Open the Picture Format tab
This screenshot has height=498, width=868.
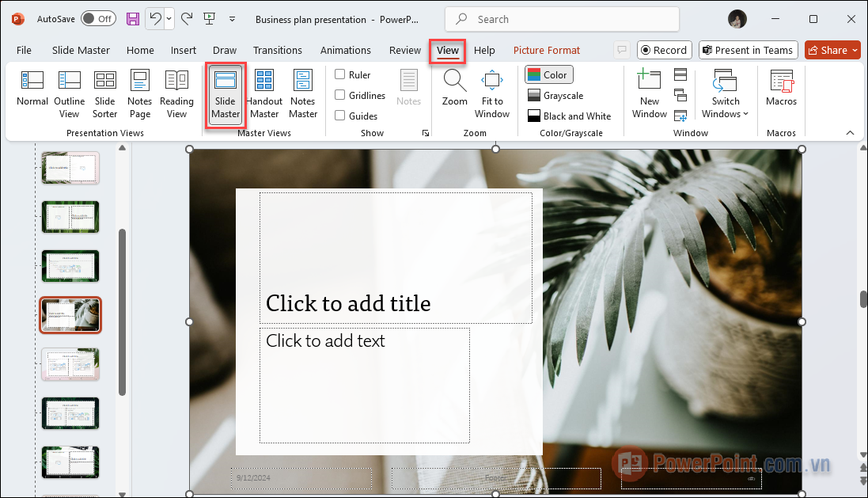coord(547,50)
